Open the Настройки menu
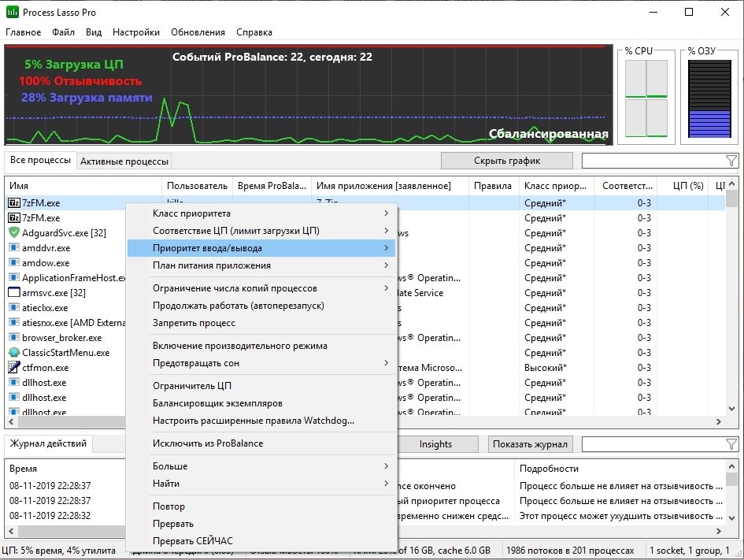The width and height of the screenshot is (744, 560). click(x=135, y=32)
